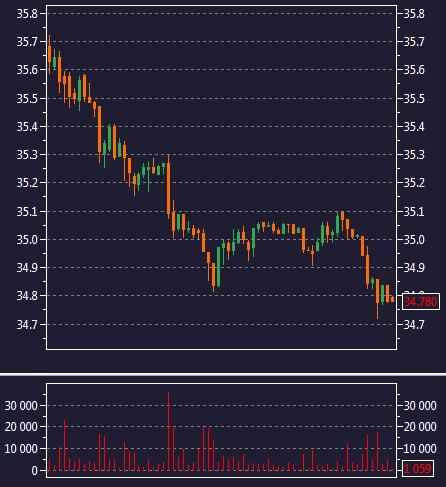Click 30 000 on right volume axis
The width and height of the screenshot is (446, 487).
click(420, 406)
